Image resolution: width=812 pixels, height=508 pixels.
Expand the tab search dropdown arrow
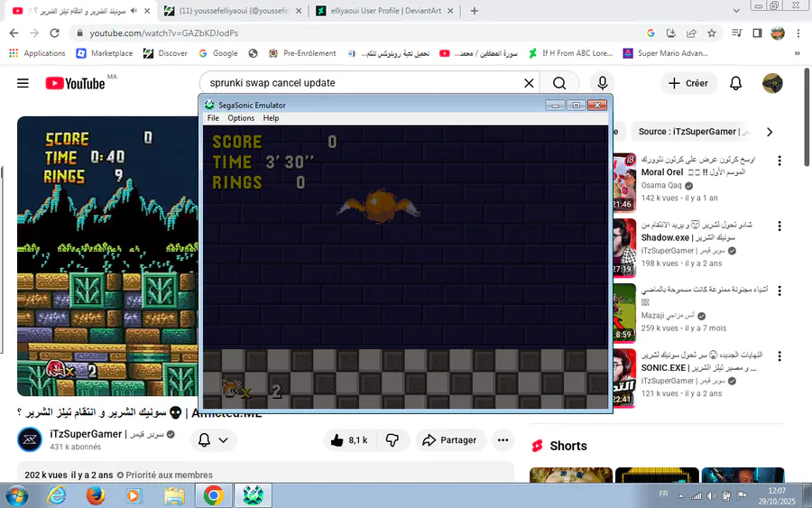736,11
